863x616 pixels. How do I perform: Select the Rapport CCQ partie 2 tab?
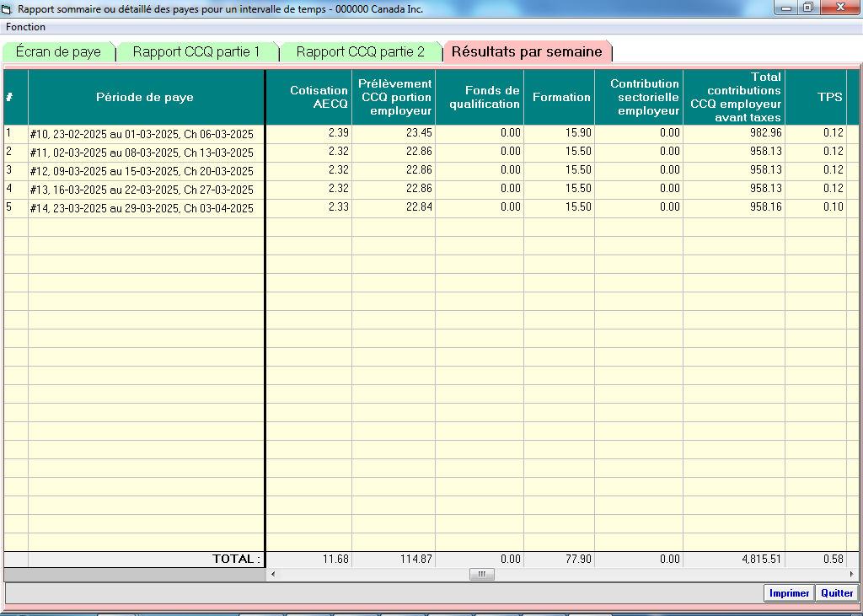[360, 52]
